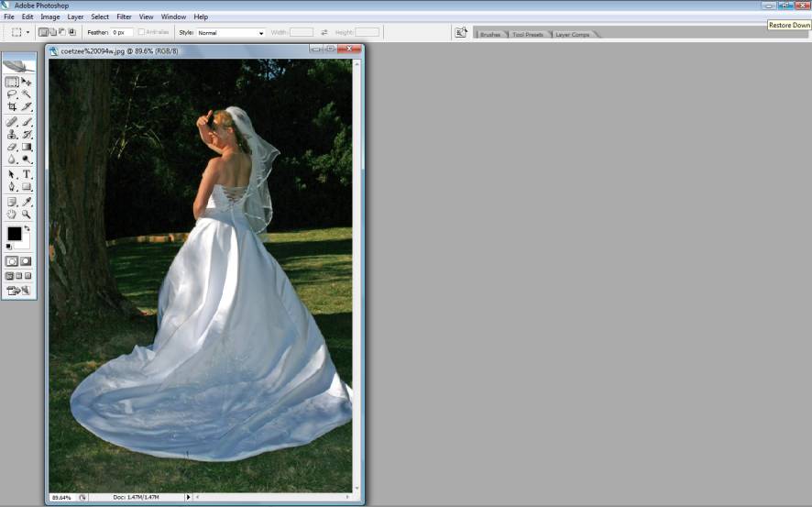Click the zoom percentage field in status bar
Viewport: 812px width, 507px height.
coord(62,497)
